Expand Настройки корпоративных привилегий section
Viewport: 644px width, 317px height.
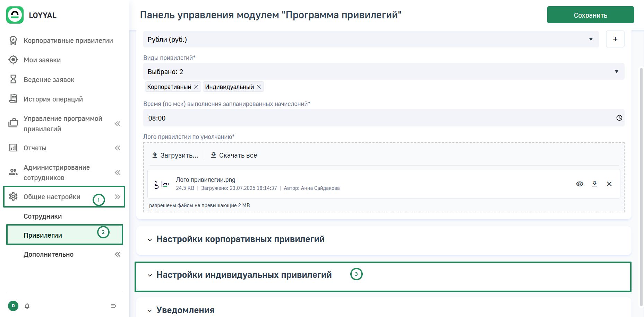pos(240,239)
